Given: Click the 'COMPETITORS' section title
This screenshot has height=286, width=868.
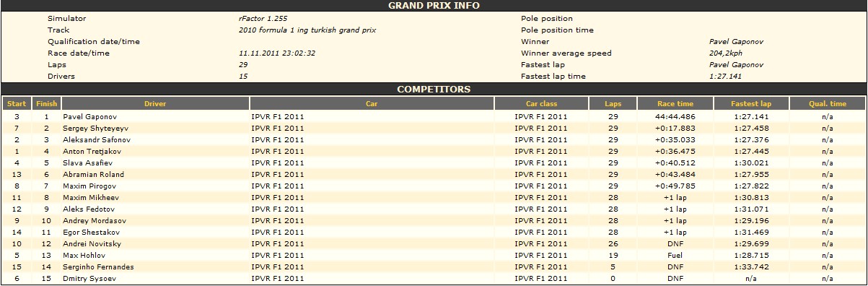Looking at the screenshot, I should [434, 90].
